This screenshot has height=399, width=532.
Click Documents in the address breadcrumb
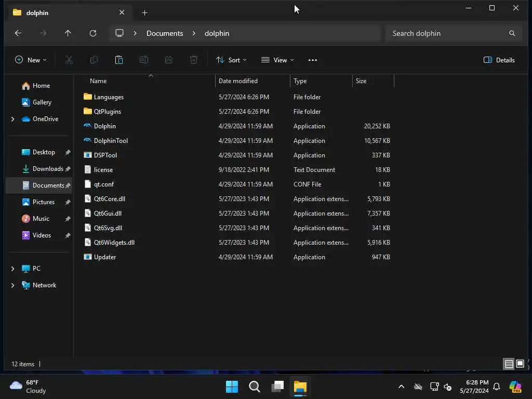point(165,33)
